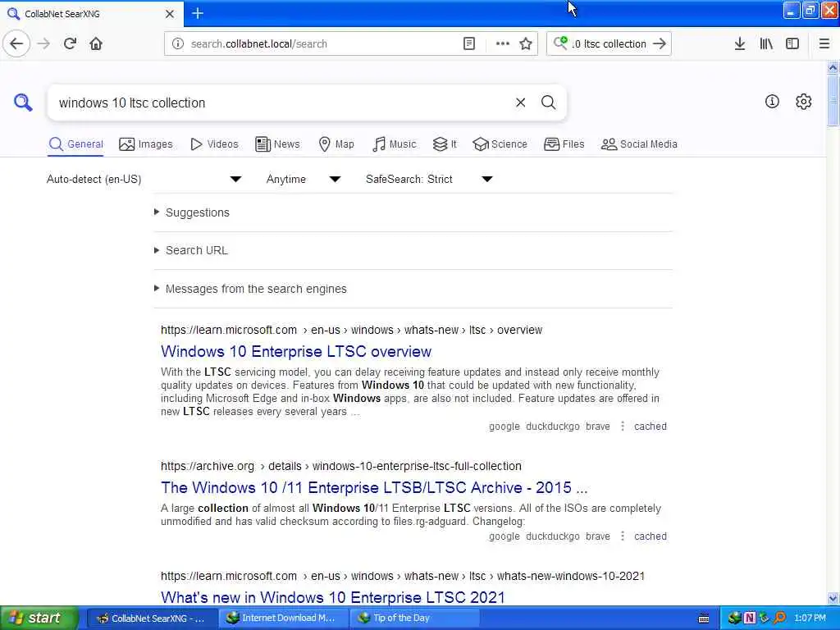Screen dimensions: 840x630
Task: Open the library bookshelf icon
Action: click(766, 43)
